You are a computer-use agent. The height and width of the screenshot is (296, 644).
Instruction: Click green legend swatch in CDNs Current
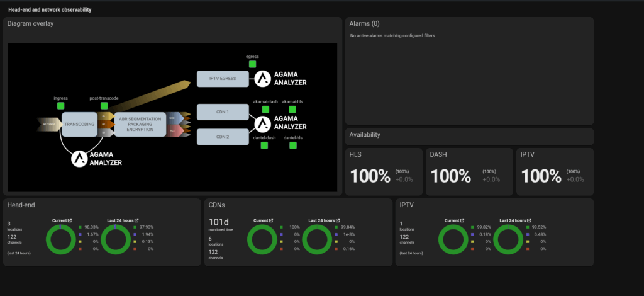coord(283,227)
